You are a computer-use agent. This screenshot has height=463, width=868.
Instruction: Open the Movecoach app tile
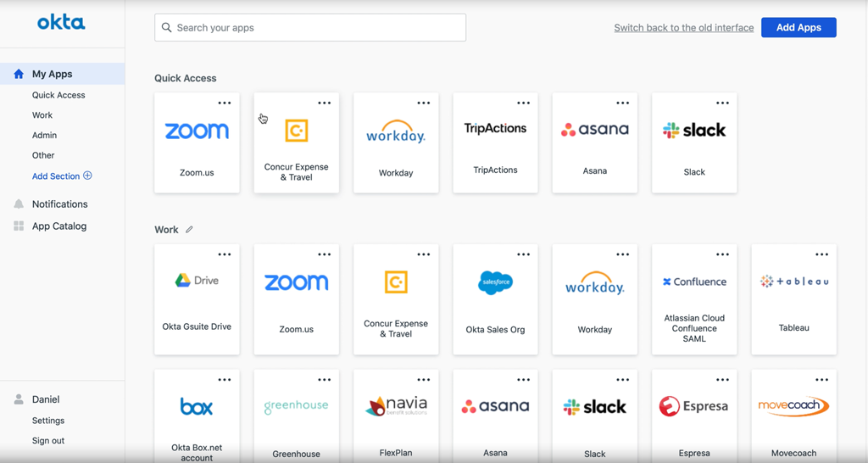[x=793, y=417]
